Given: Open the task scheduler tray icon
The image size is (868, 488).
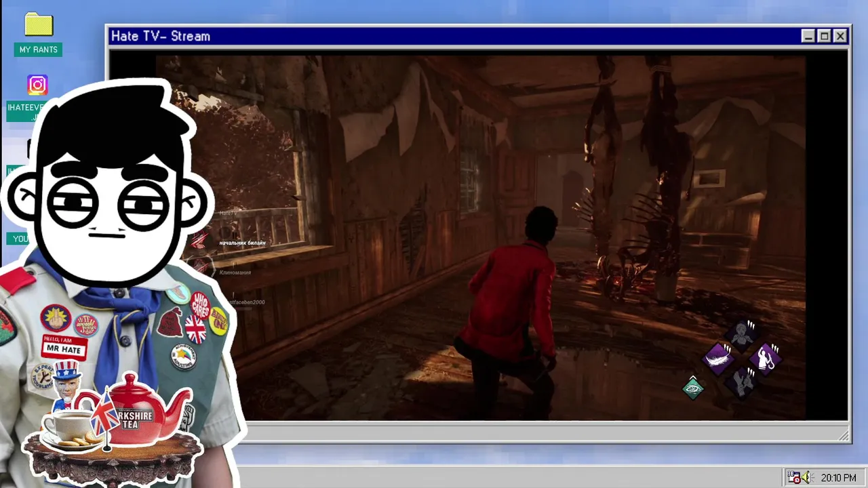Looking at the screenshot, I should click(x=794, y=478).
